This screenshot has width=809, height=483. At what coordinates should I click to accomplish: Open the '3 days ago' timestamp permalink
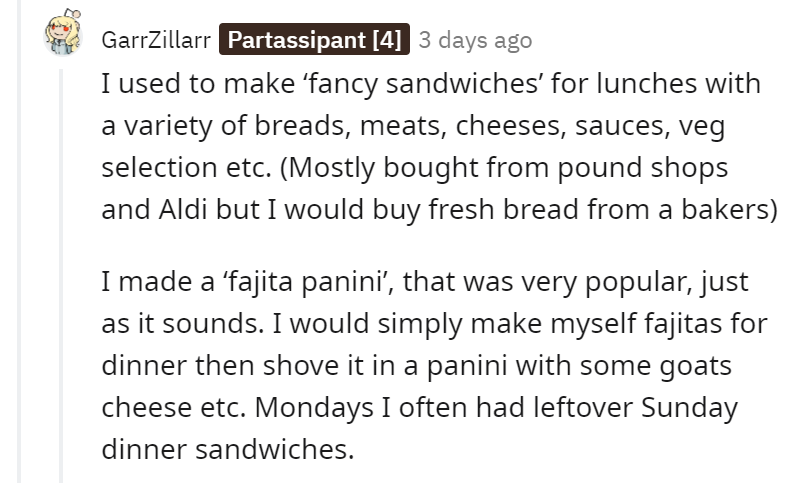point(475,40)
